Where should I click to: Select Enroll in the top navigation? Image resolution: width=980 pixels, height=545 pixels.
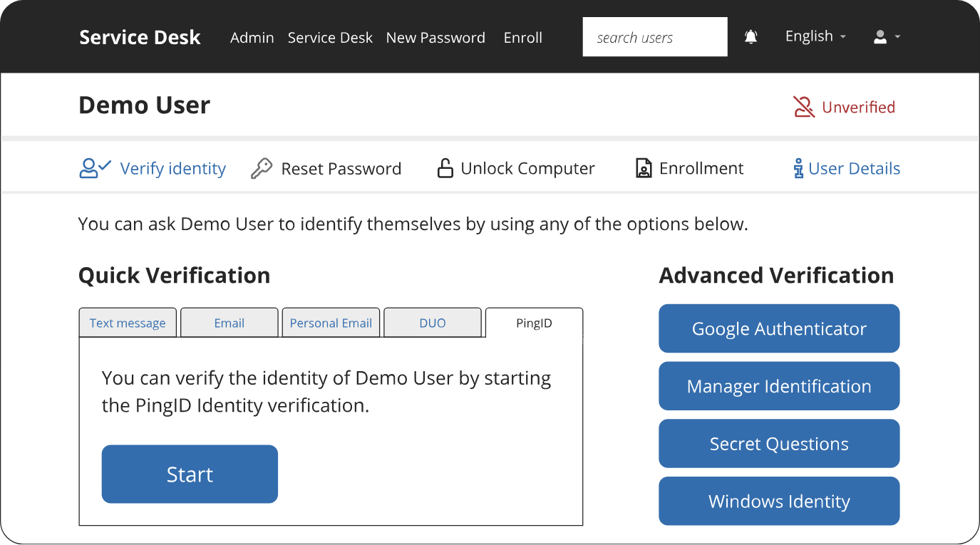(523, 38)
